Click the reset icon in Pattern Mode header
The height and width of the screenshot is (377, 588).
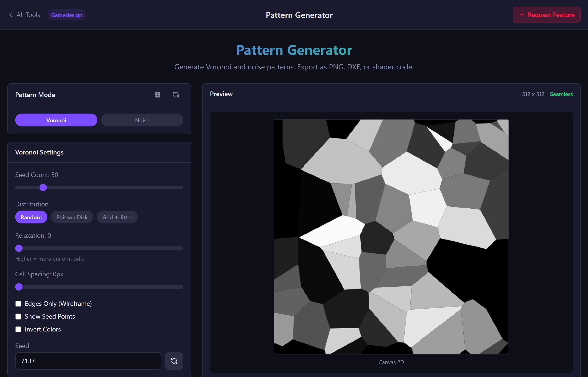point(176,95)
